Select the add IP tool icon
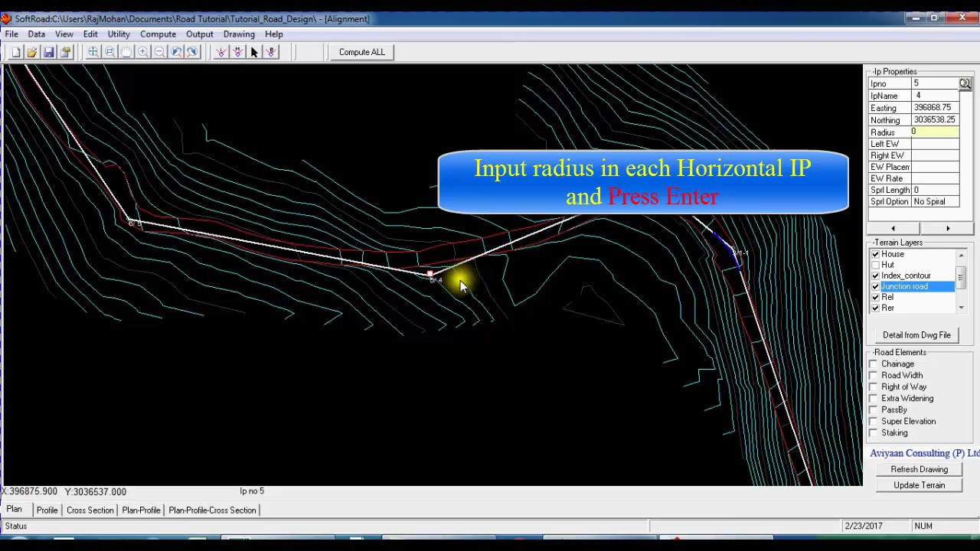The image size is (980, 551). point(220,52)
